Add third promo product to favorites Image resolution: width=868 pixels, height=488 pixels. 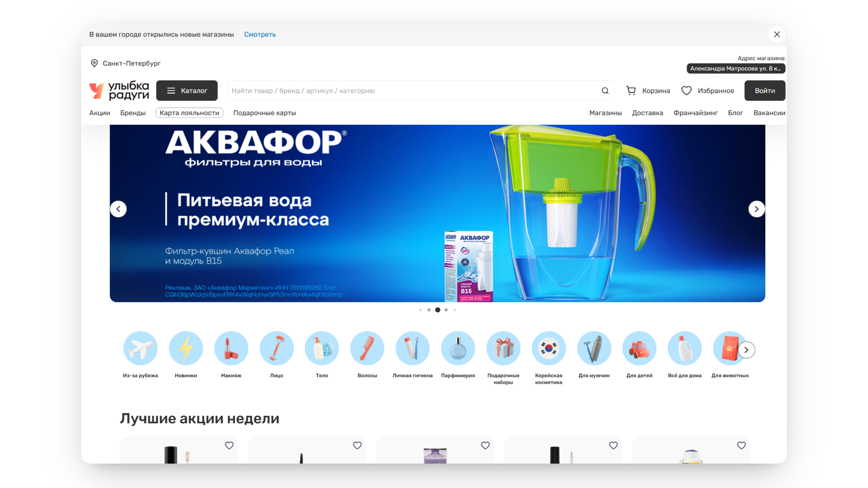[x=485, y=446]
